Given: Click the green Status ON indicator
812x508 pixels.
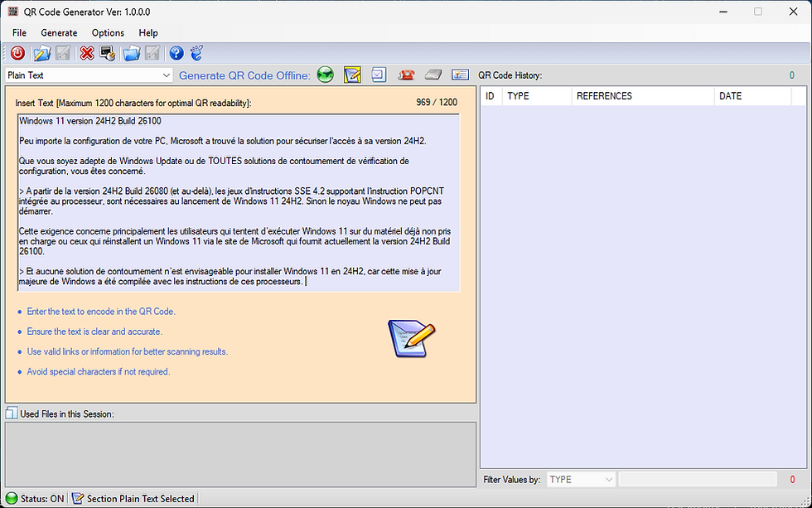Looking at the screenshot, I should pyautogui.click(x=12, y=499).
